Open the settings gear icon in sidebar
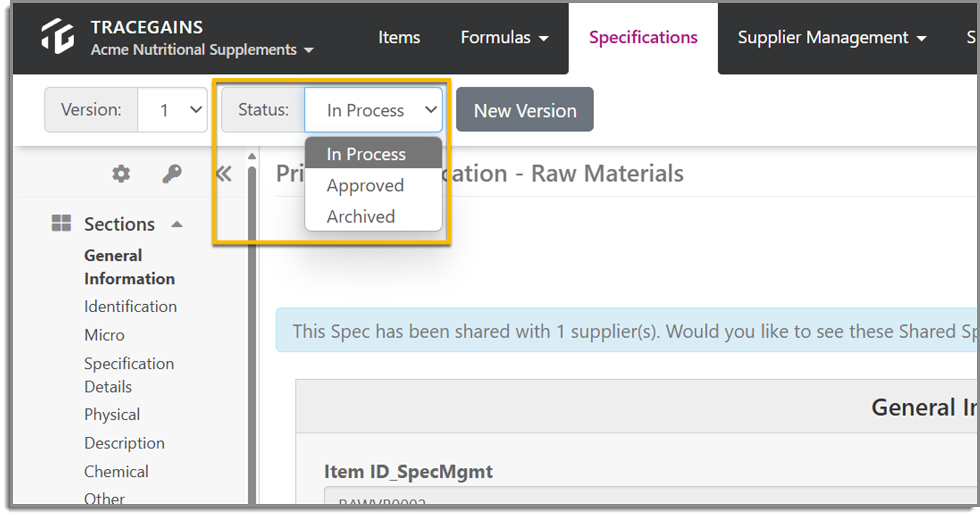Viewport: 980px width, 517px height. pyautogui.click(x=121, y=174)
